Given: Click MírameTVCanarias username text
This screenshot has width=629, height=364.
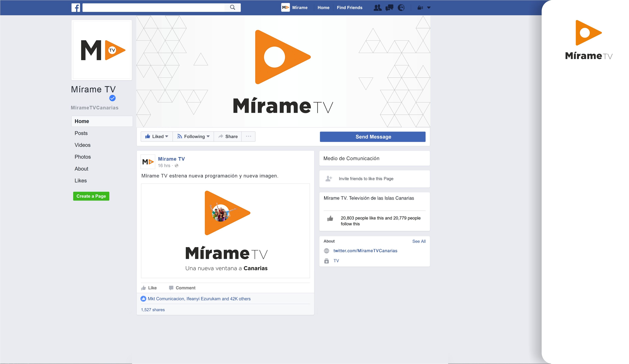Looking at the screenshot, I should (95, 108).
